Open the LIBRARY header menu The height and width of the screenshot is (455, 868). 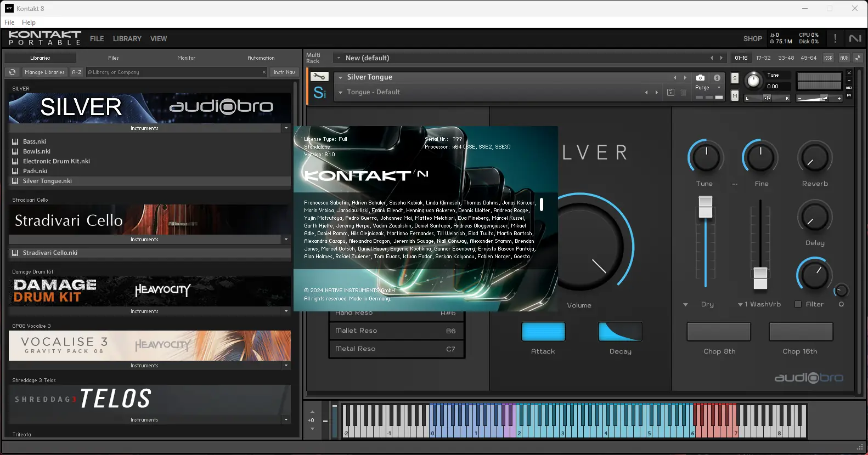click(127, 38)
